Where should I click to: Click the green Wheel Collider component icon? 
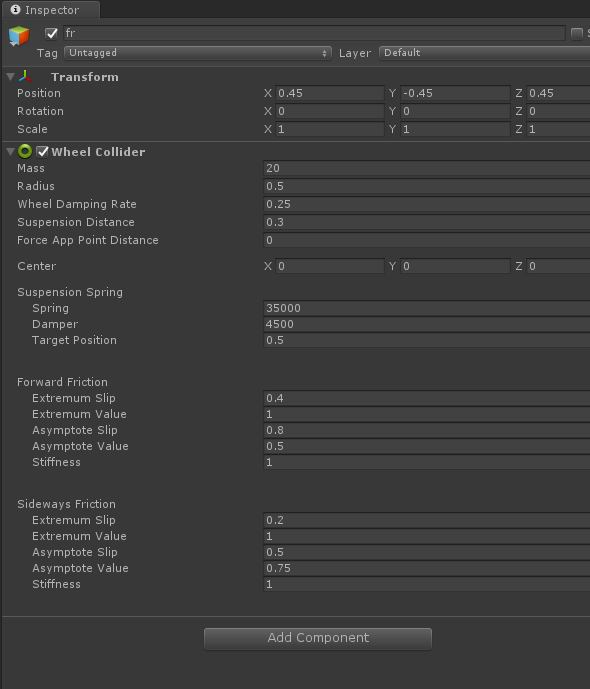coord(25,152)
